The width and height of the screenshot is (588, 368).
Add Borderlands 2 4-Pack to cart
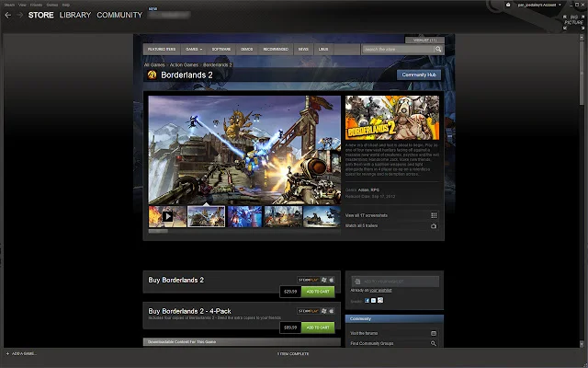tap(318, 328)
